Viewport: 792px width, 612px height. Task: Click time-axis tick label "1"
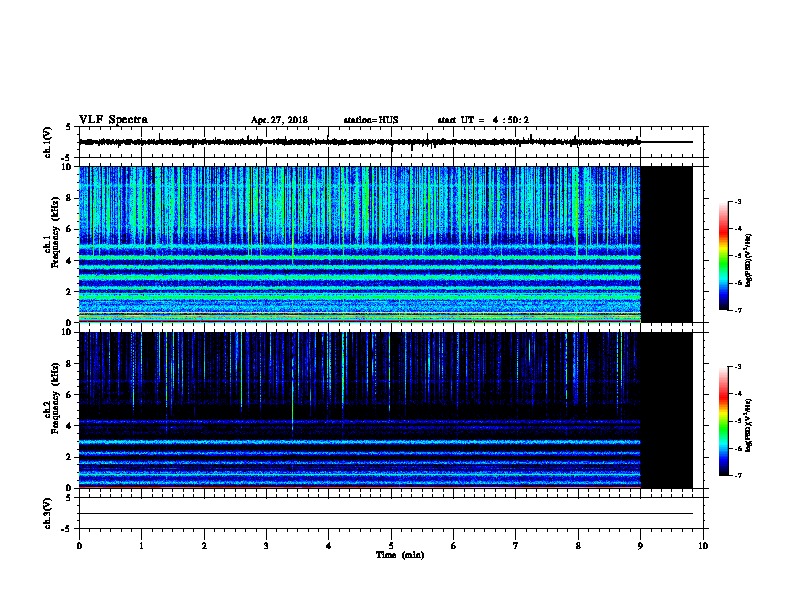point(141,546)
